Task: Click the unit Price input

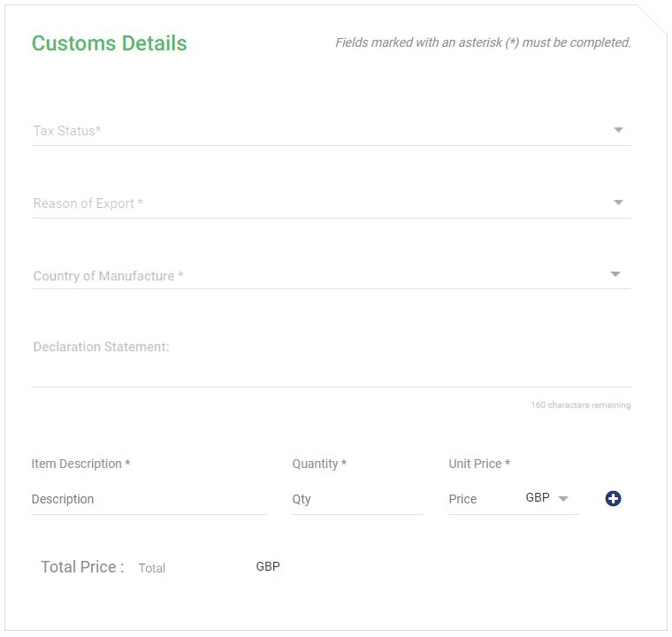Action: tap(482, 499)
